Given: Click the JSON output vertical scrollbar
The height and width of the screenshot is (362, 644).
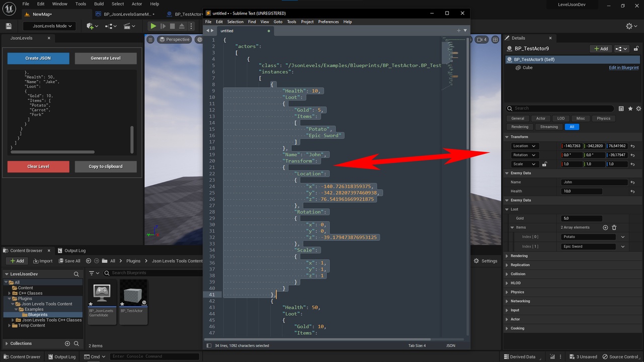Looking at the screenshot, I should pyautogui.click(x=132, y=140).
